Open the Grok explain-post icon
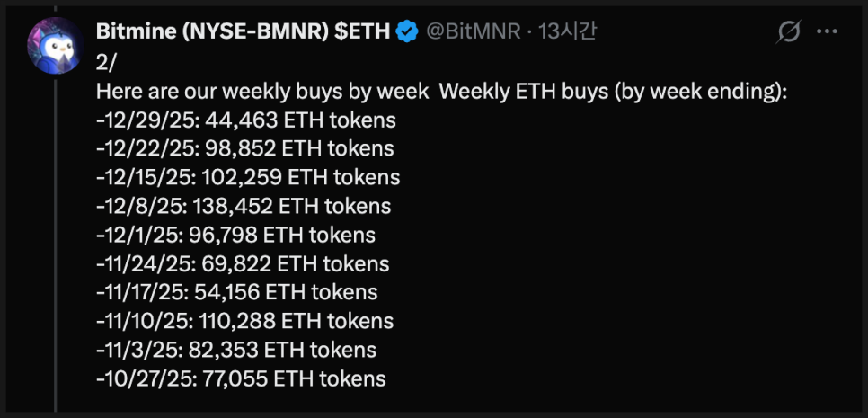The width and height of the screenshot is (868, 418). pyautogui.click(x=788, y=33)
